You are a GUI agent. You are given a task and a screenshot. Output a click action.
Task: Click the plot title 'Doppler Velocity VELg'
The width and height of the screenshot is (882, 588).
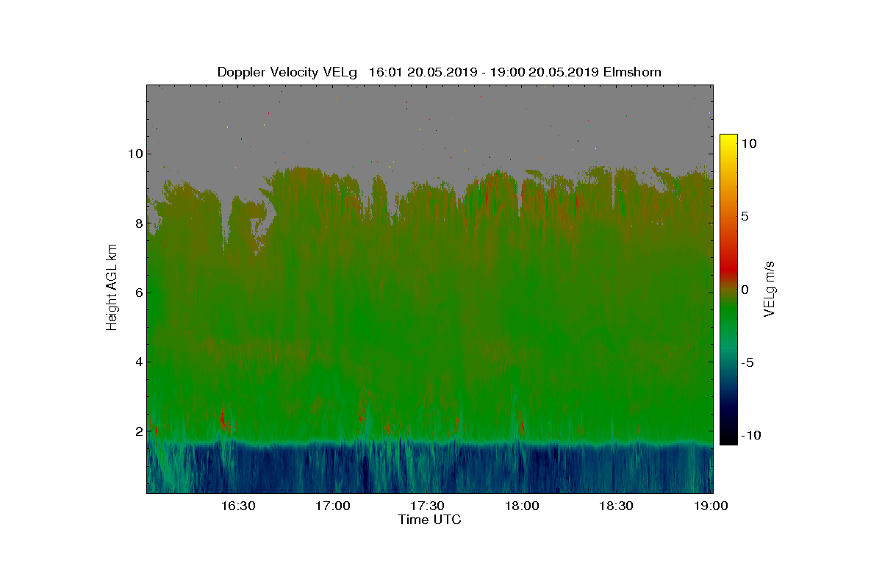[x=287, y=72]
